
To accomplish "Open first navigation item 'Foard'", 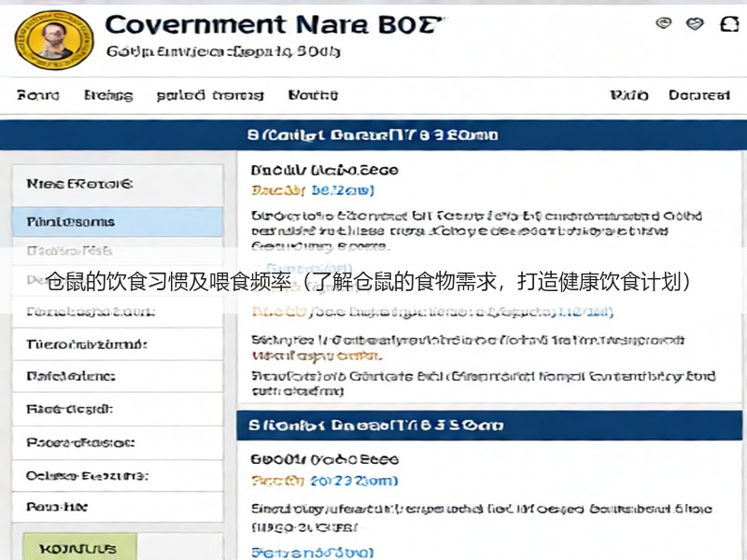I will 38,95.
